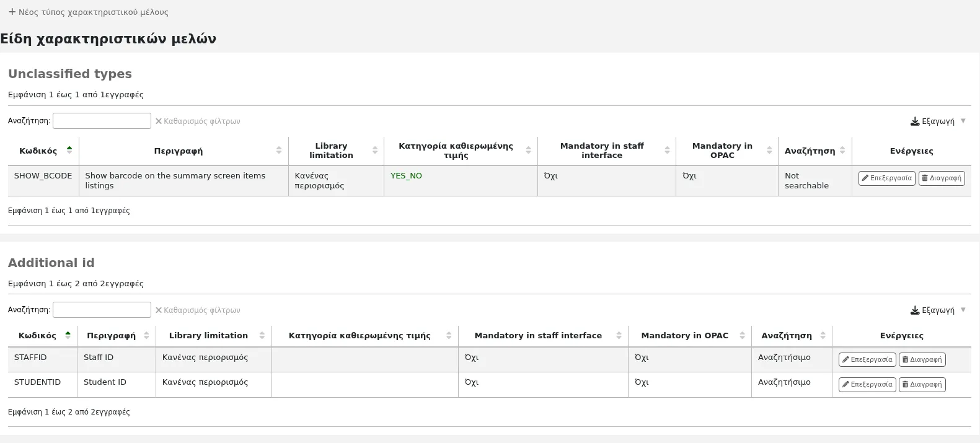The image size is (980, 443).
Task: Edit the STUDENTID attribute type
Action: coord(867,385)
